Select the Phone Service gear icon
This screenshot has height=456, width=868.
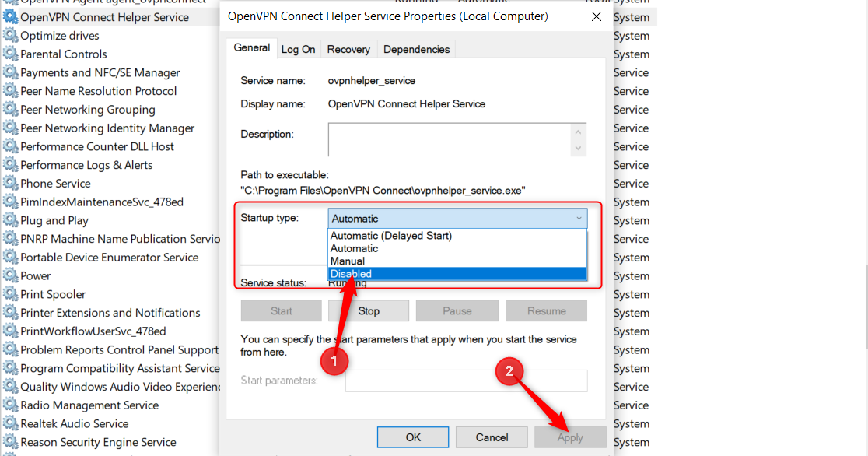tap(11, 184)
